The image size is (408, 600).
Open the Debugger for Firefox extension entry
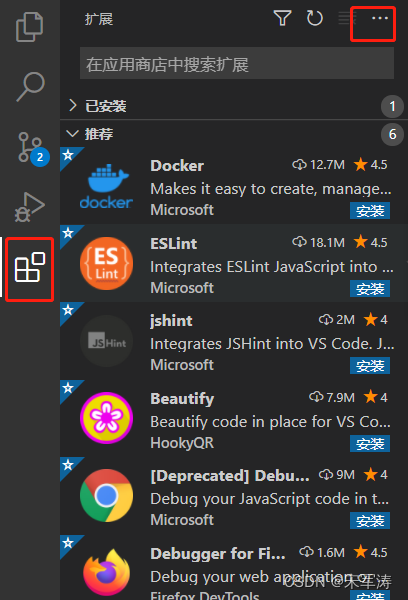pos(233,567)
